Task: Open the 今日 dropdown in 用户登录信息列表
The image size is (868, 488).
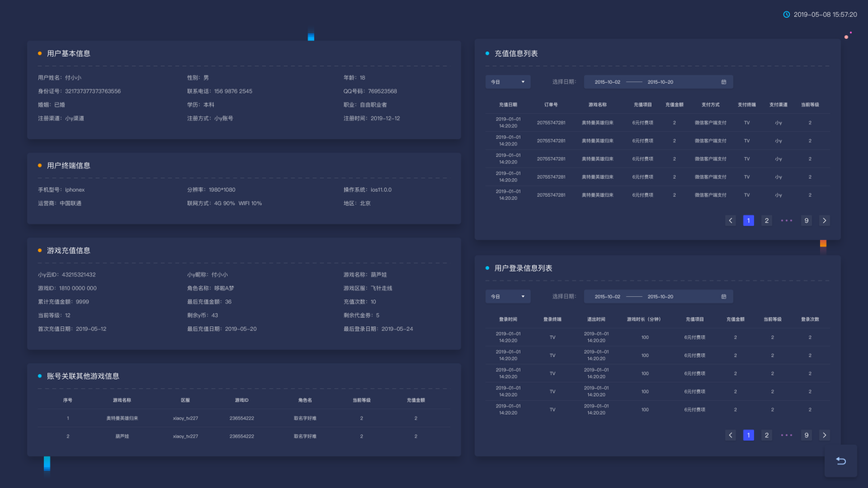Action: [x=508, y=297]
